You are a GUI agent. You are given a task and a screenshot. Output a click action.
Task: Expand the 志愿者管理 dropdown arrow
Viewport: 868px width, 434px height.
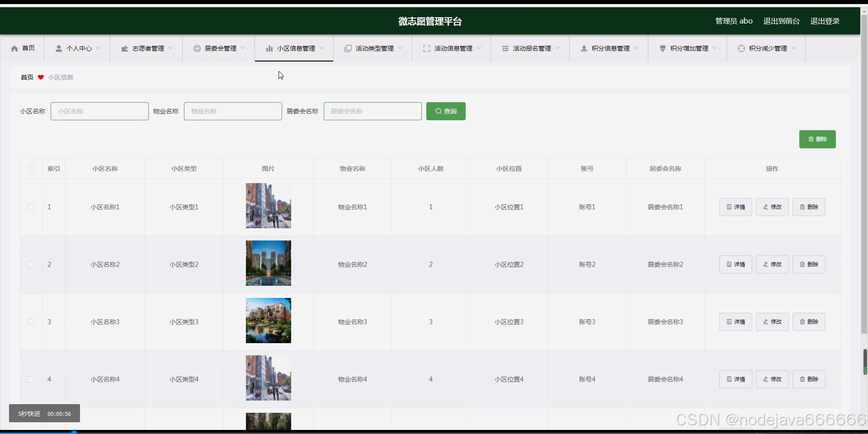tap(170, 48)
